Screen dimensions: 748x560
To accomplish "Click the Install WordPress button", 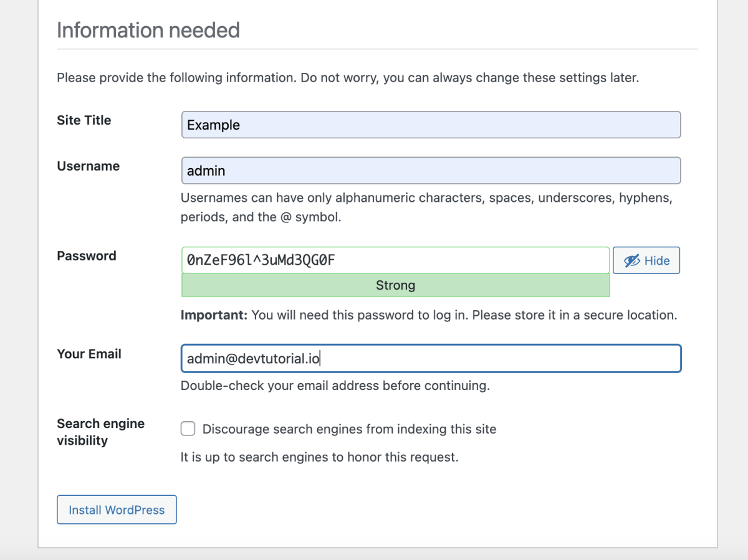I will (117, 510).
